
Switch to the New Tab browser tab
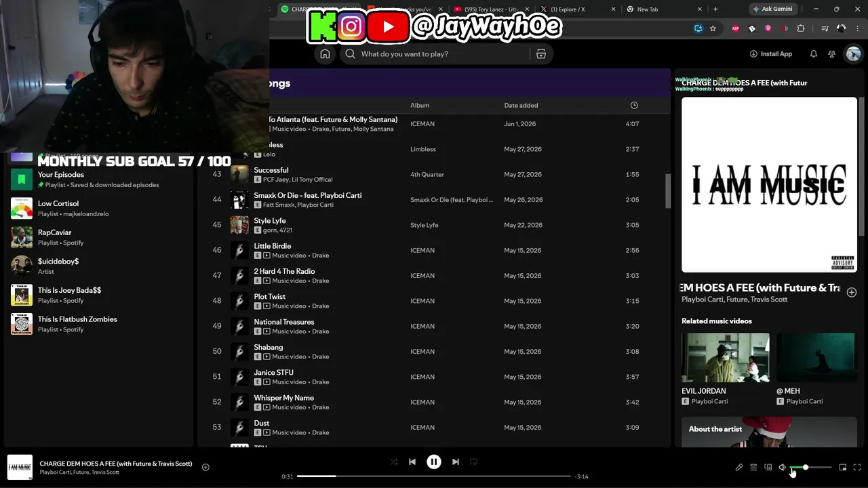648,9
